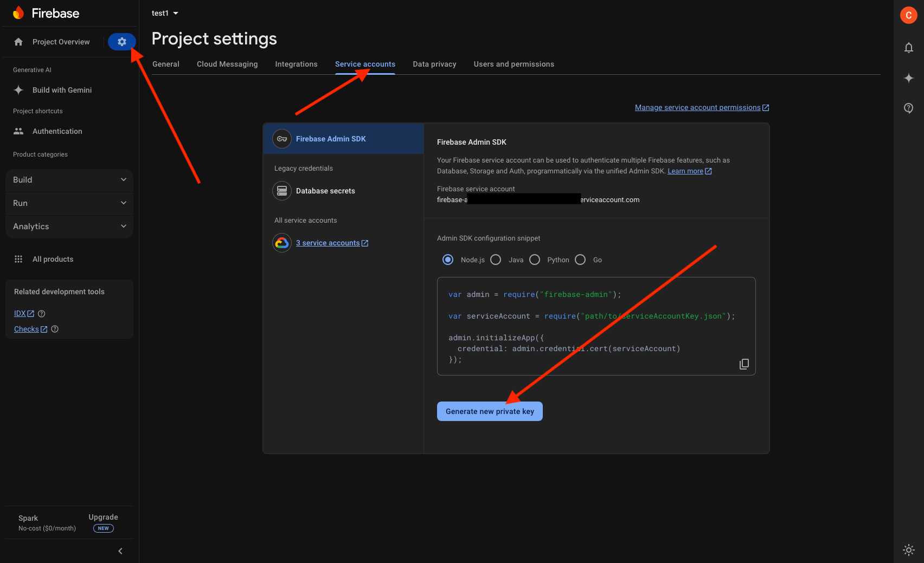Click the Authentication people icon

coord(18,131)
